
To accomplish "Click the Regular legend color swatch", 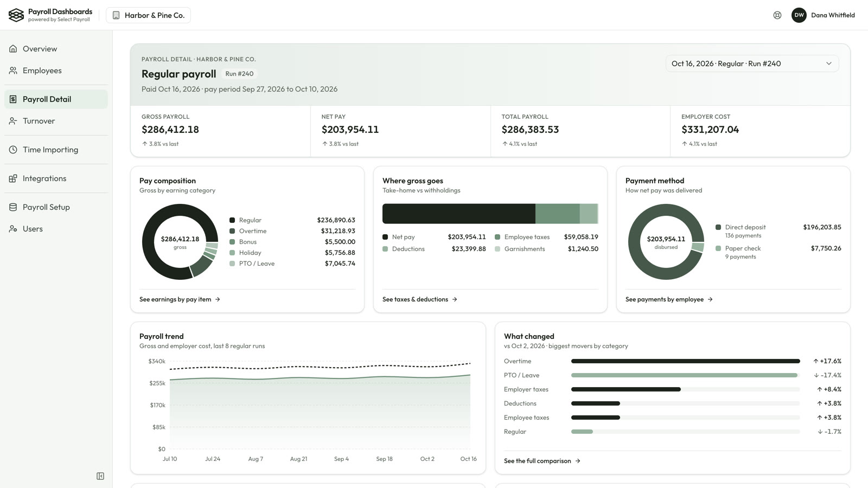I will [232, 220].
